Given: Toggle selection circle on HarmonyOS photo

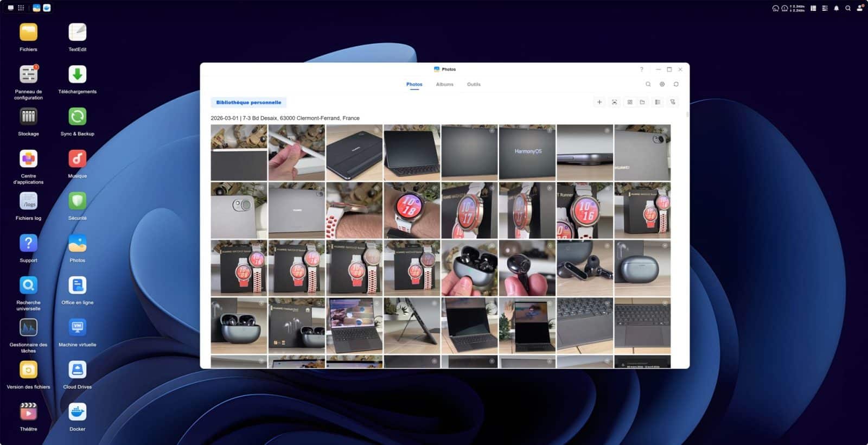Looking at the screenshot, I should click(550, 130).
